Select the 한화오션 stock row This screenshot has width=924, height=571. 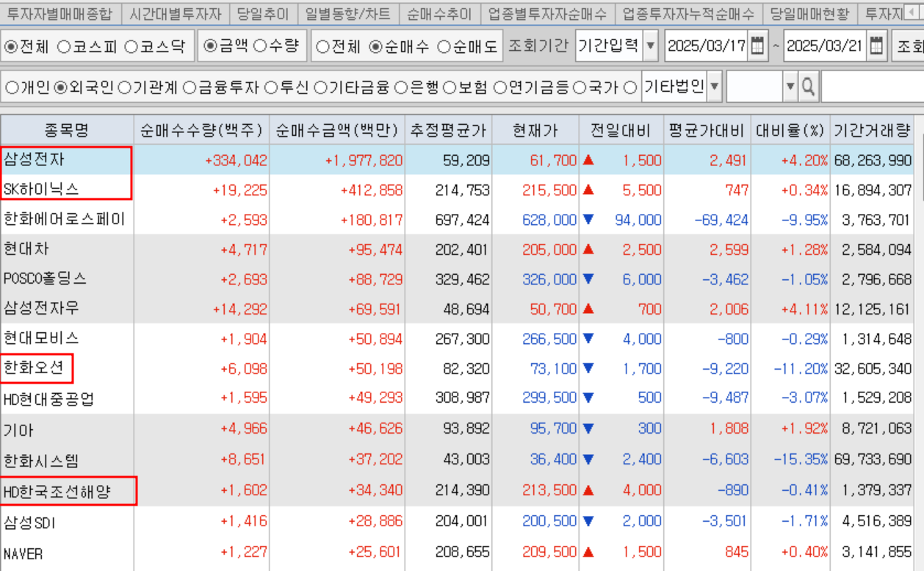(x=37, y=369)
